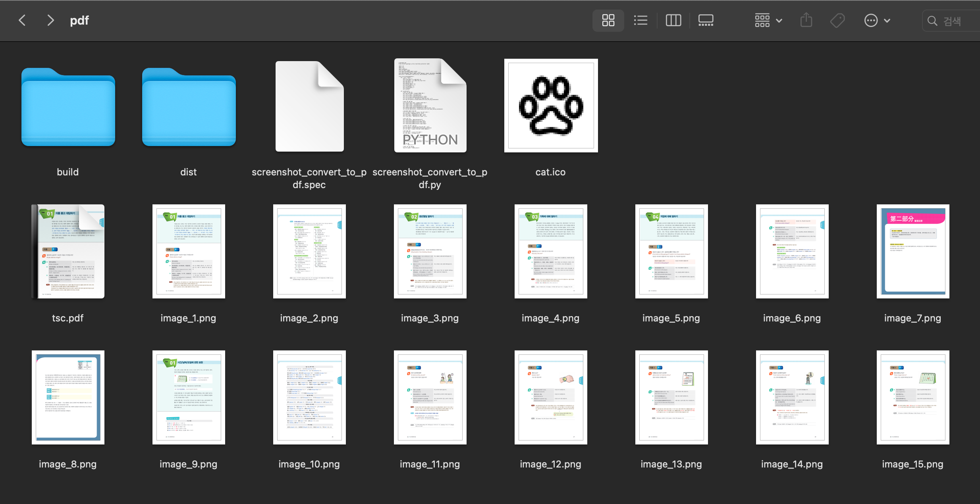Click the 'dist' folder name label
The image size is (980, 504).
(189, 172)
